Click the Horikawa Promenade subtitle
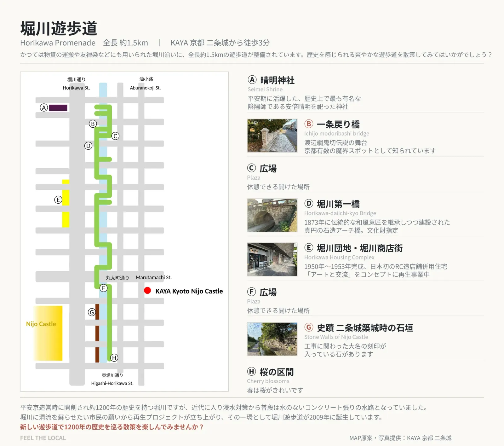This screenshot has width=504, height=446. tap(58, 43)
